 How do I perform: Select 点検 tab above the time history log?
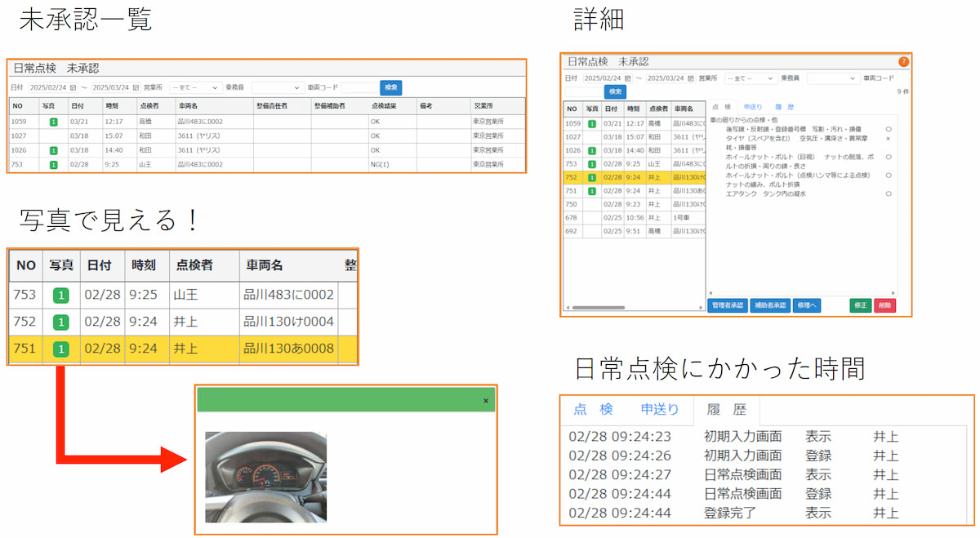pyautogui.click(x=593, y=410)
